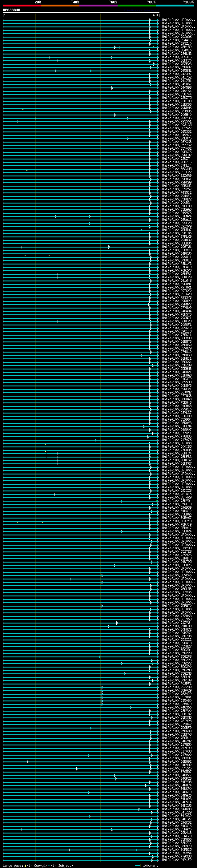Click the UniRef100_Q40596 label
Viewport: 197px width, 868px height.
[x=177, y=88]
